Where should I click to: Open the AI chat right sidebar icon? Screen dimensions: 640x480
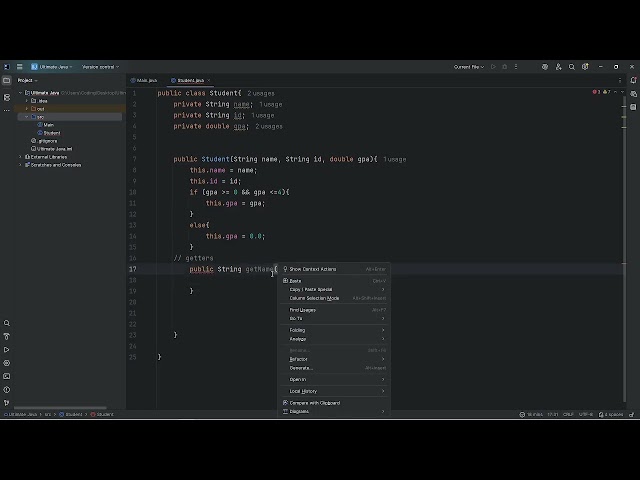pyautogui.click(x=633, y=94)
